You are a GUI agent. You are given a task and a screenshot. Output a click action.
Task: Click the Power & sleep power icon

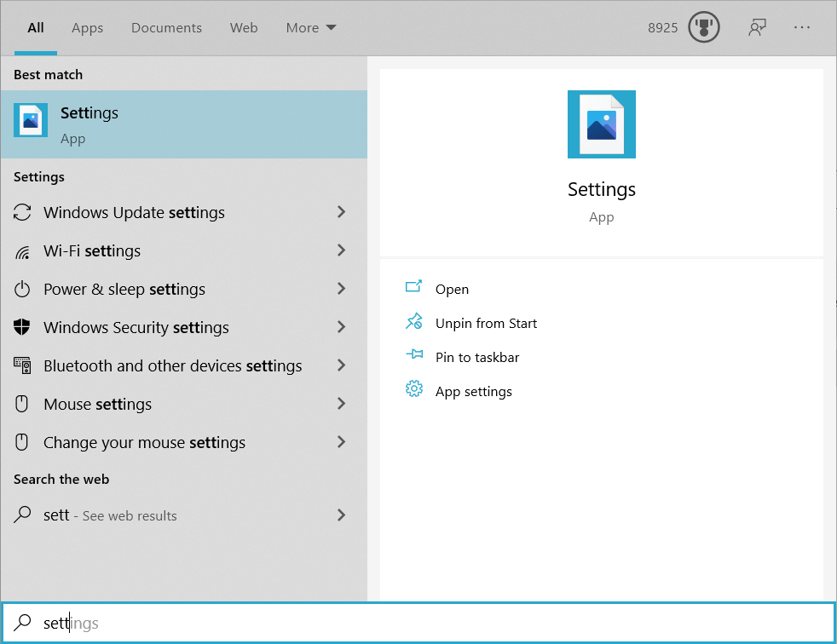22,289
